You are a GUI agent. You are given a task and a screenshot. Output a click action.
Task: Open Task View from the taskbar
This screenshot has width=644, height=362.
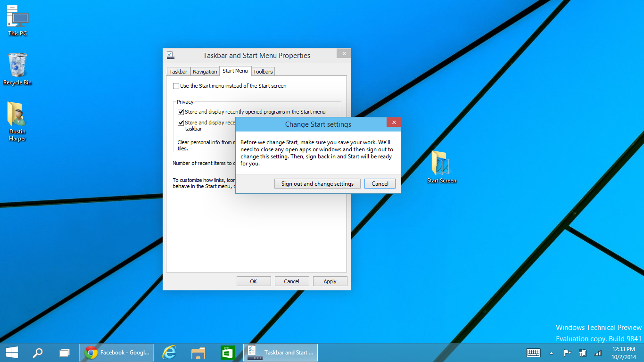point(64,352)
